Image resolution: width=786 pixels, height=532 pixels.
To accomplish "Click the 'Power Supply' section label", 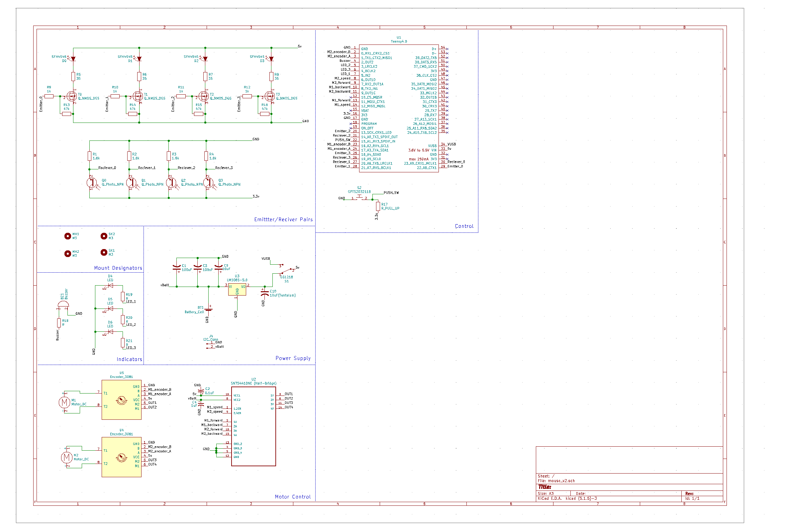I will coord(293,358).
